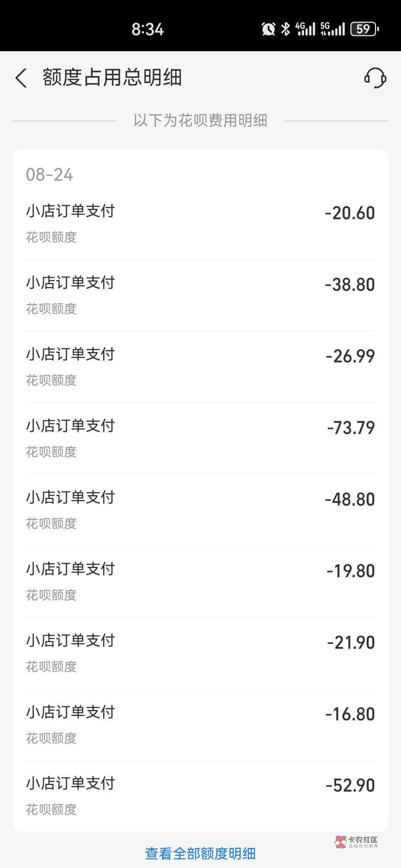Image resolution: width=401 pixels, height=868 pixels.
Task: Tap the Bluetooth status icon
Action: point(285,29)
